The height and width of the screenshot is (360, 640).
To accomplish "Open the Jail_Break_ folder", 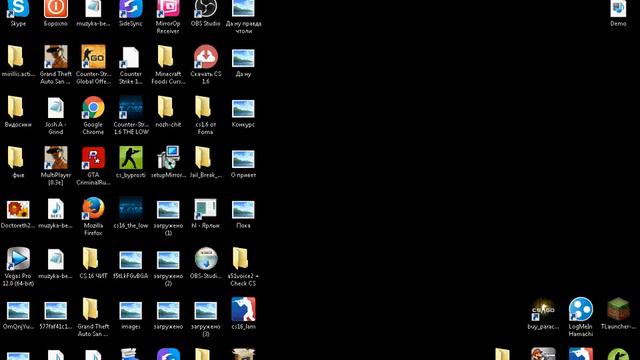I will [x=203, y=158].
